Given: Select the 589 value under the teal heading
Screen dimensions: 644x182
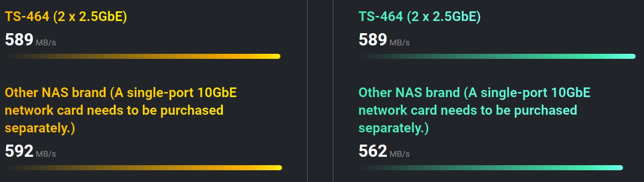Looking at the screenshot, I should [x=372, y=40].
